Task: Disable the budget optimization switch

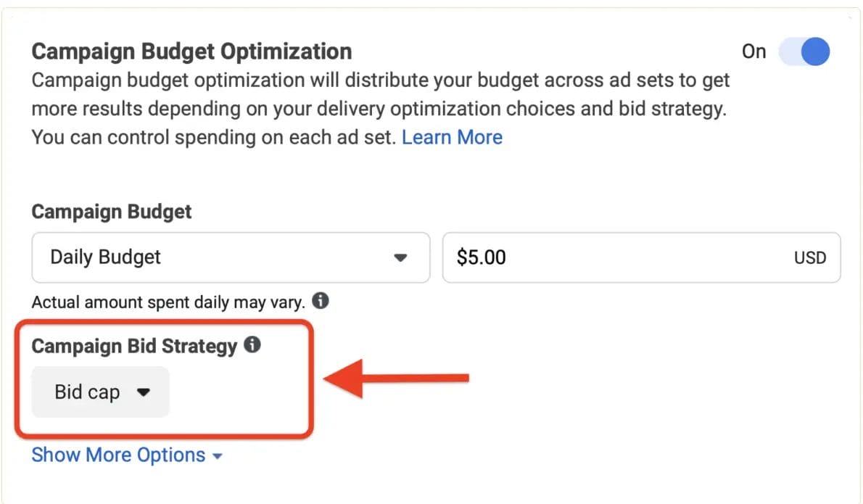Action: pos(804,51)
